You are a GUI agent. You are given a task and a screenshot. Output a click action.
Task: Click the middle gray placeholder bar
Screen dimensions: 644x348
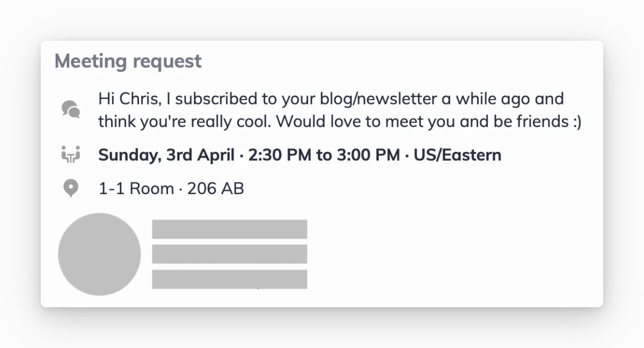coord(230,254)
